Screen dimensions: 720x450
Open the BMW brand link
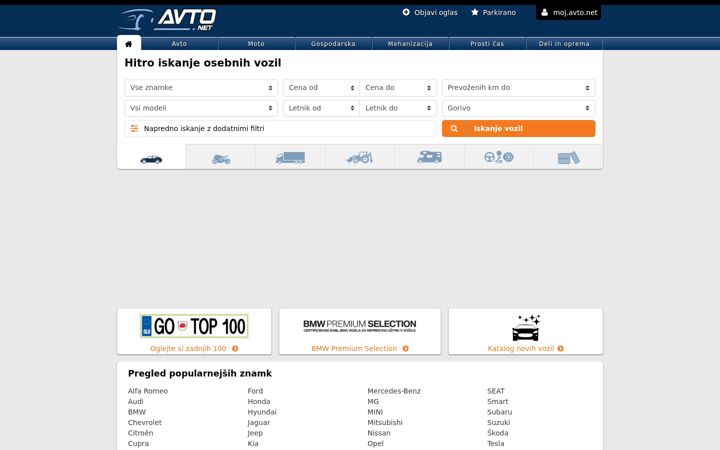coord(137,412)
